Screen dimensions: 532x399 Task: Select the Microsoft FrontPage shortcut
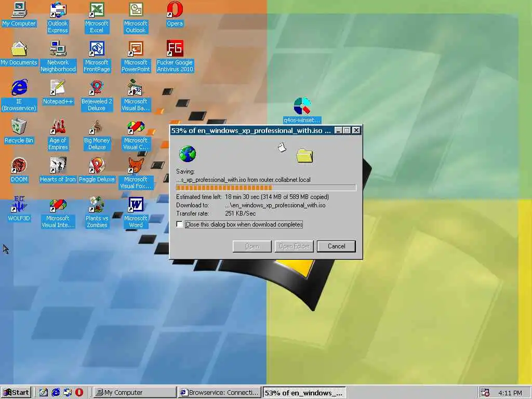tap(97, 57)
